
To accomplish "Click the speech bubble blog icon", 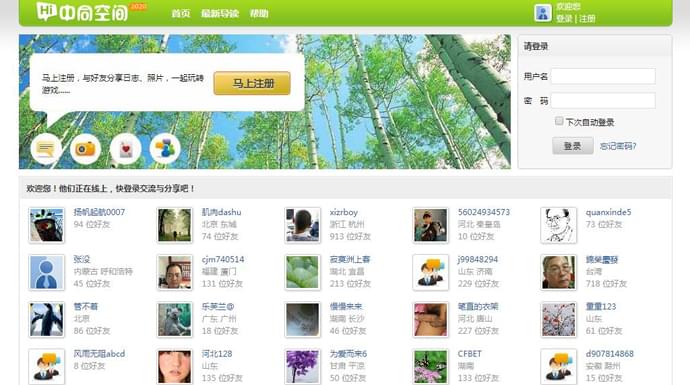I will [46, 149].
